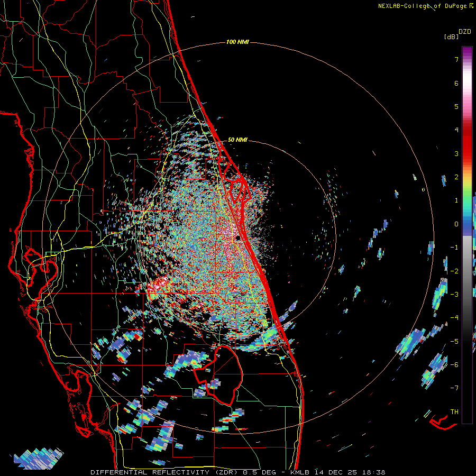This screenshot has width=476, height=476.
Task: Click the -3 value on the dB scale
Action: (x=454, y=294)
